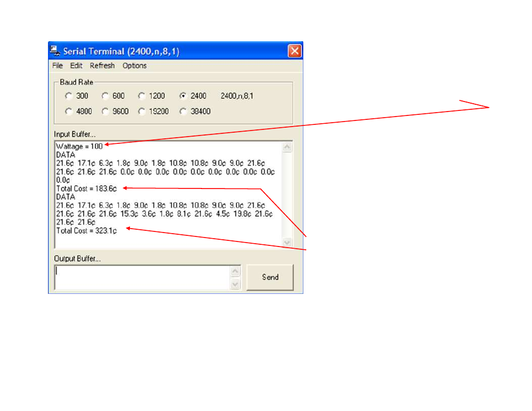Viewport: 532px width, 411px height.
Task: Click the Send button
Action: point(270,277)
